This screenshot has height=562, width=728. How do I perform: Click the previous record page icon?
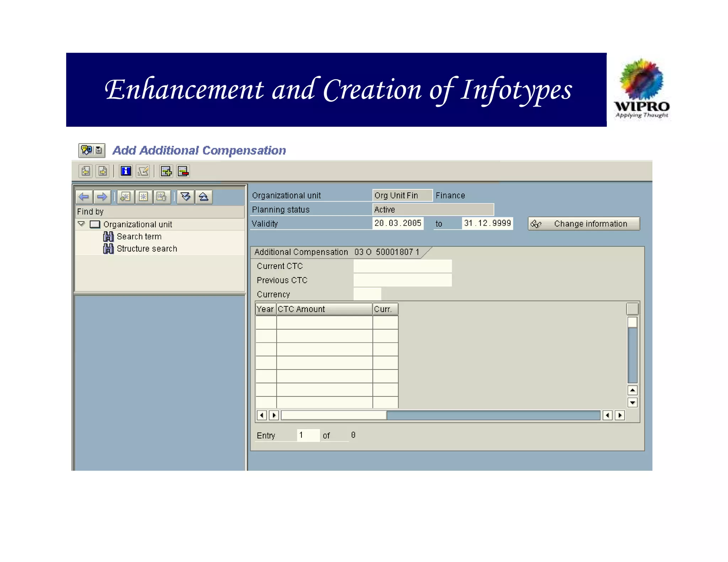coord(86,171)
